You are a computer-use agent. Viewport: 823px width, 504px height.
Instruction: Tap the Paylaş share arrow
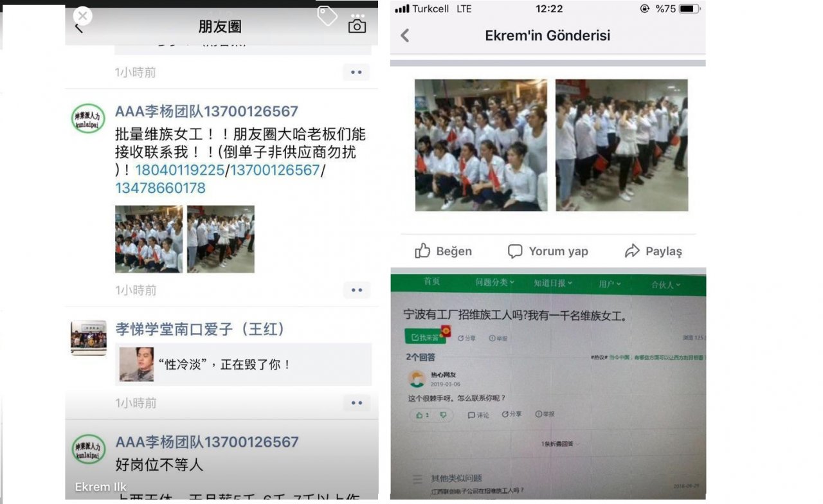pos(632,251)
